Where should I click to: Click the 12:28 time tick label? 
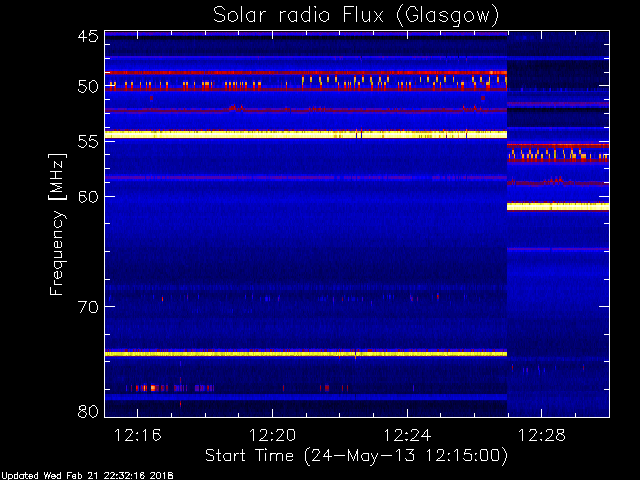tap(542, 435)
